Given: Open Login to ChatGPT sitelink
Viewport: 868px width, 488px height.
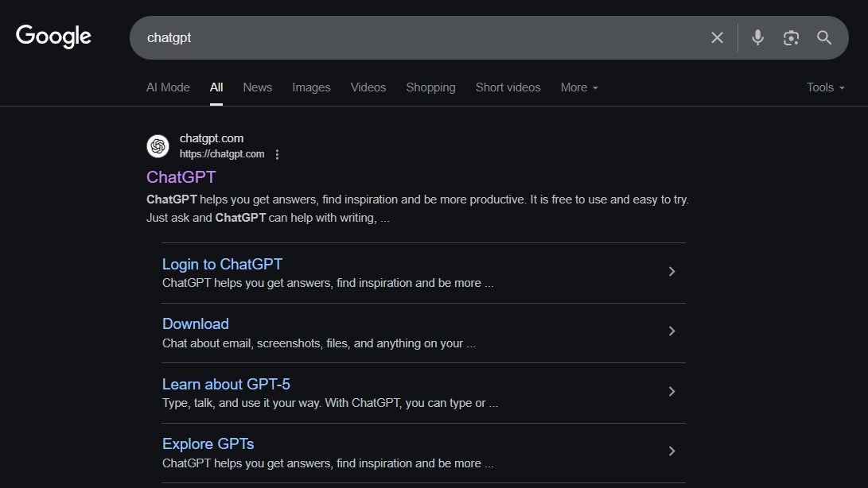Looking at the screenshot, I should [222, 265].
